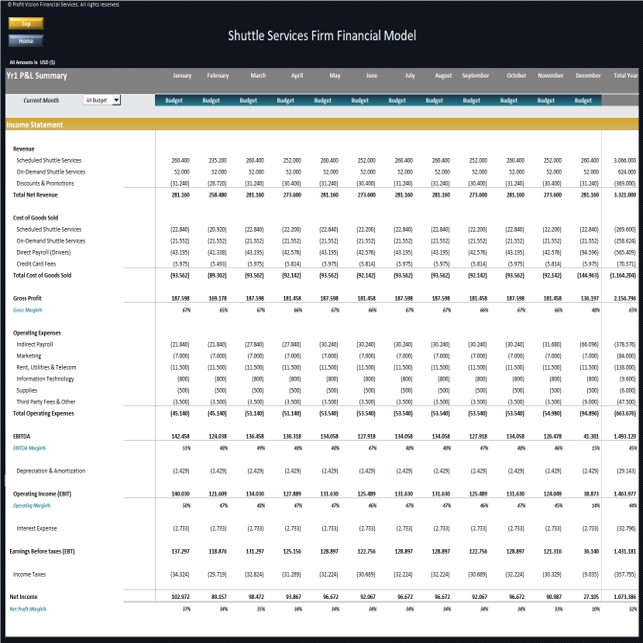Image resolution: width=643 pixels, height=643 pixels.
Task: Select the Gross Profit row label
Action: (27, 298)
